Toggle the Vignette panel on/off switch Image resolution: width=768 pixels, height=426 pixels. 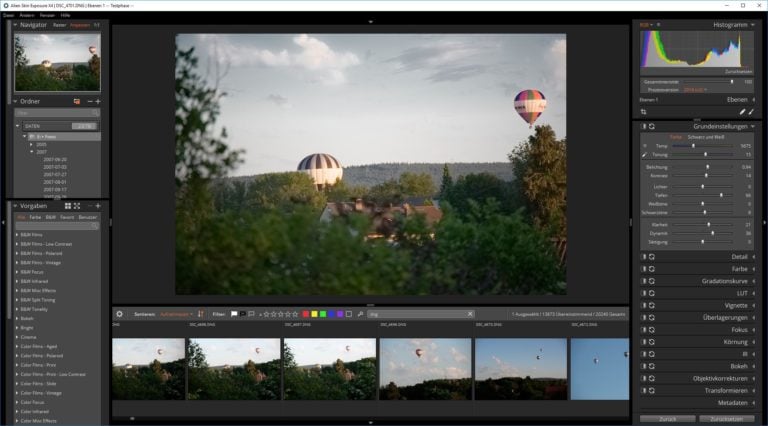(x=643, y=305)
